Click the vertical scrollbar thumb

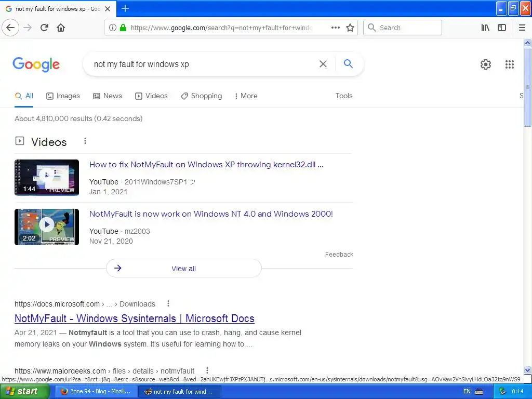pos(527,87)
